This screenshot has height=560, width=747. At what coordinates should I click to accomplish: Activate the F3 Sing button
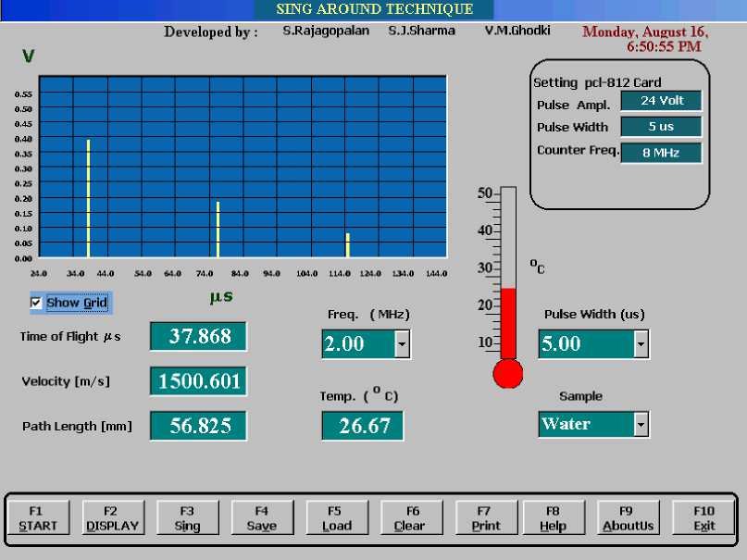pos(187,518)
